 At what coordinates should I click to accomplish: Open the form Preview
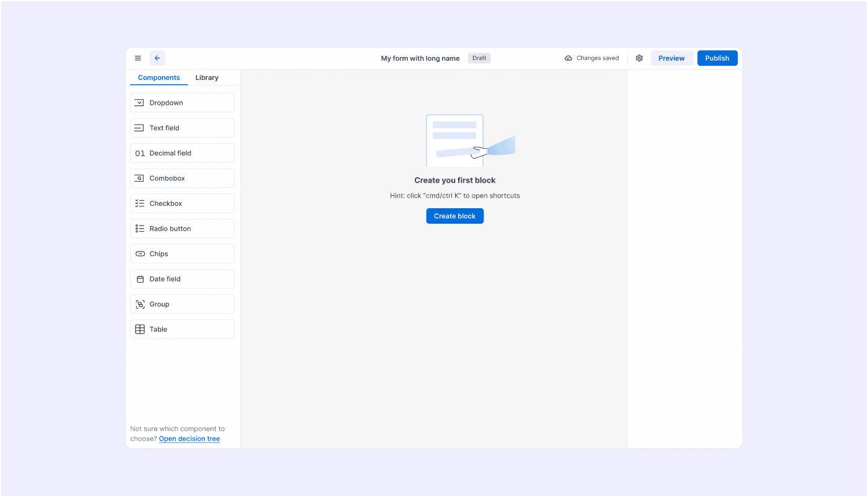(671, 58)
